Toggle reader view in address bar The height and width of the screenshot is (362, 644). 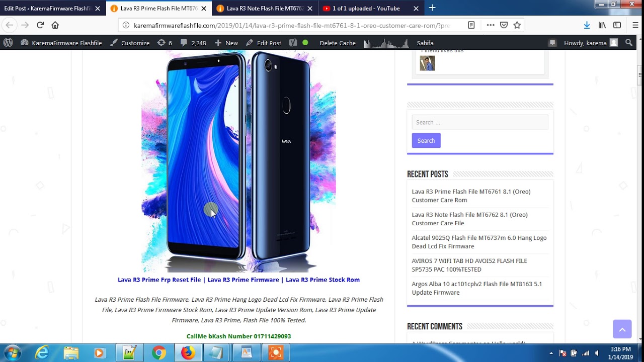pyautogui.click(x=471, y=25)
